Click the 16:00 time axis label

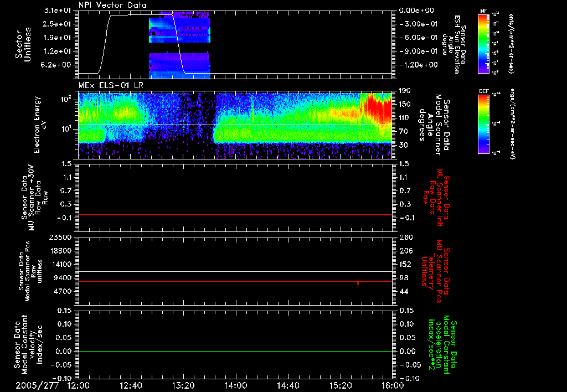click(x=393, y=385)
